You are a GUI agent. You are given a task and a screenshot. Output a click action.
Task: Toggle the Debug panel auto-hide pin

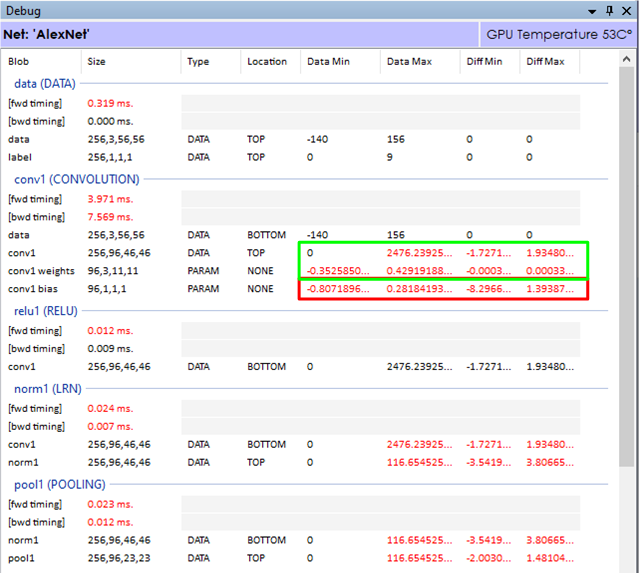pos(610,11)
